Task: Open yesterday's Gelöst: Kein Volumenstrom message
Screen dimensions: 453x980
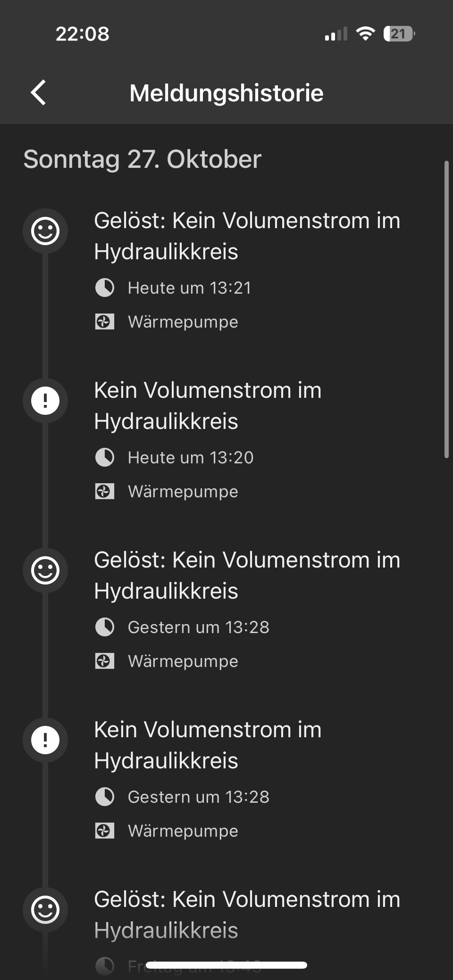Action: pos(247,575)
